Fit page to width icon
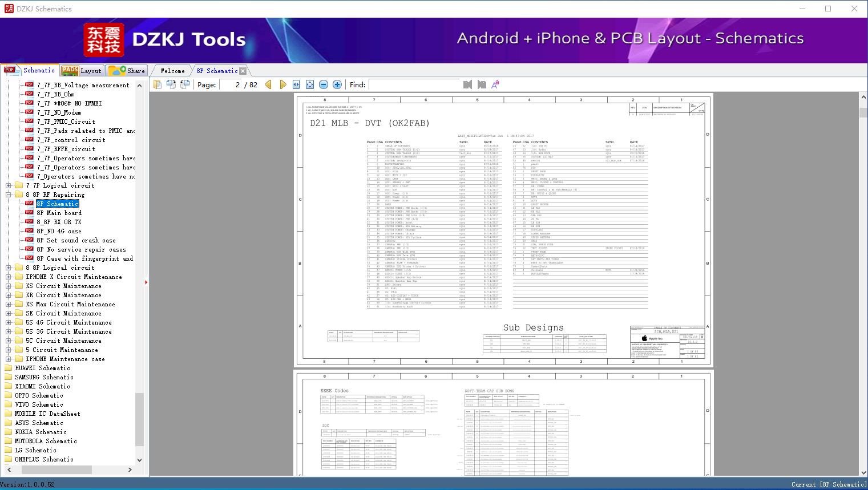 point(296,84)
